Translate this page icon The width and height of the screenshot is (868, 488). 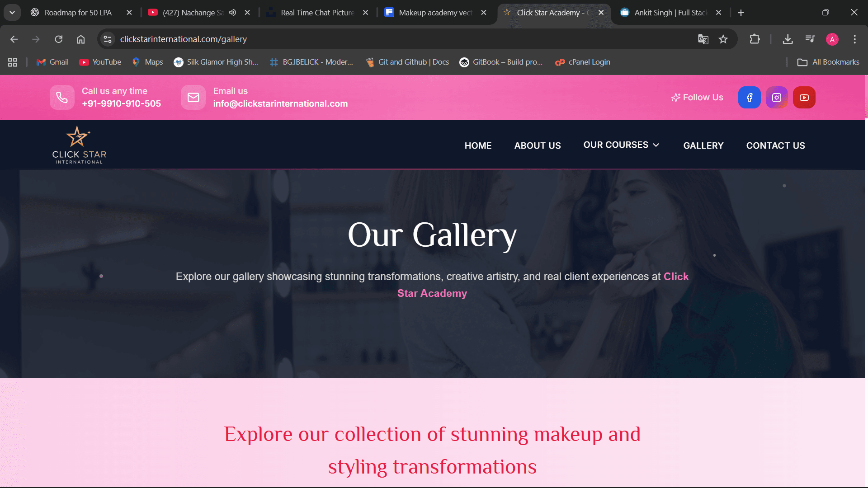[x=703, y=39]
